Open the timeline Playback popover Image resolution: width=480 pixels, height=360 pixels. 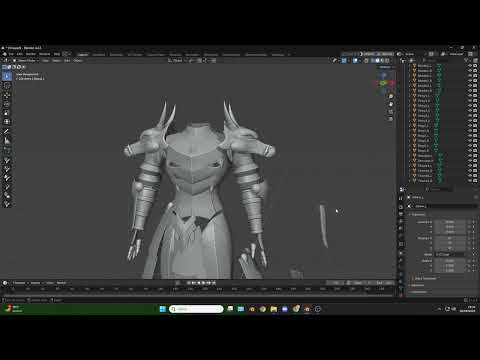pos(19,283)
